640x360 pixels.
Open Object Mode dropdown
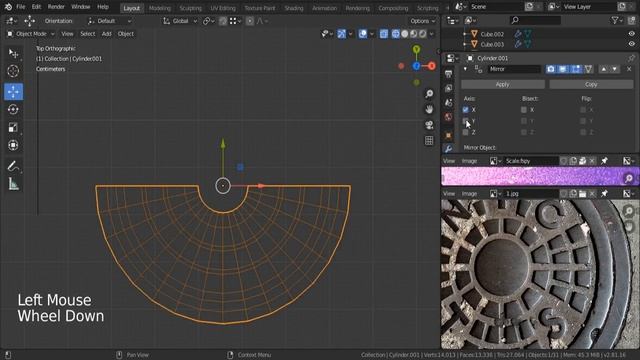[x=31, y=34]
